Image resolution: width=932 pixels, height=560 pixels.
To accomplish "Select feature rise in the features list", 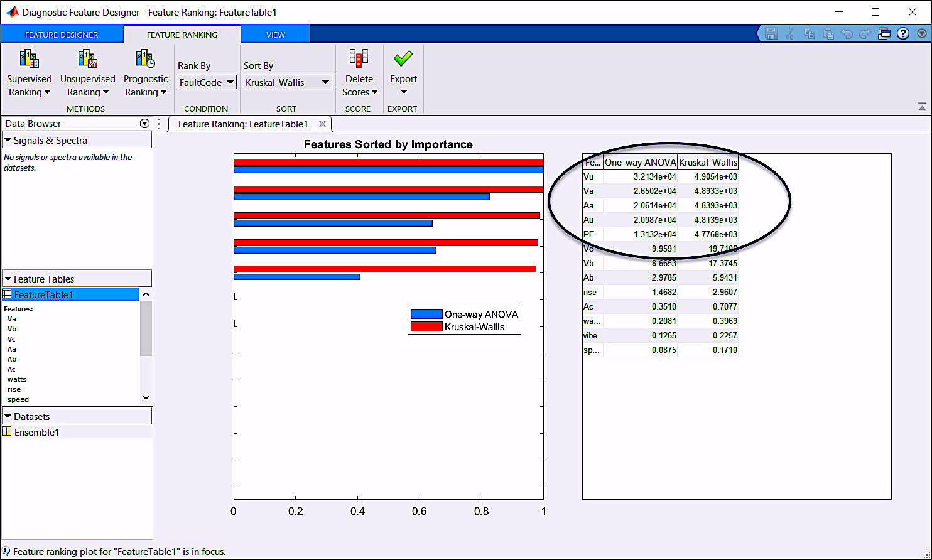I will click(x=14, y=389).
